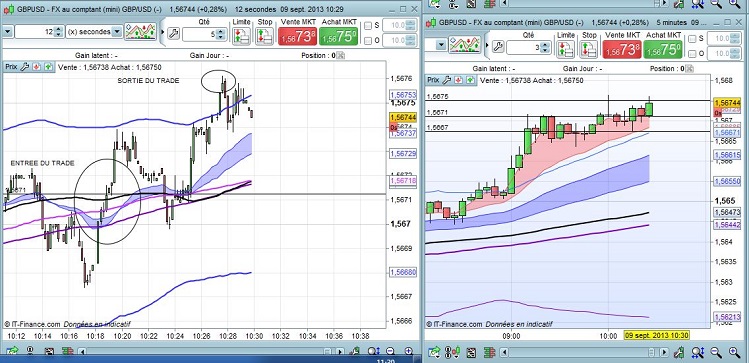Click Stop order icon in left window
The width and height of the screenshot is (749, 363).
(x=264, y=36)
